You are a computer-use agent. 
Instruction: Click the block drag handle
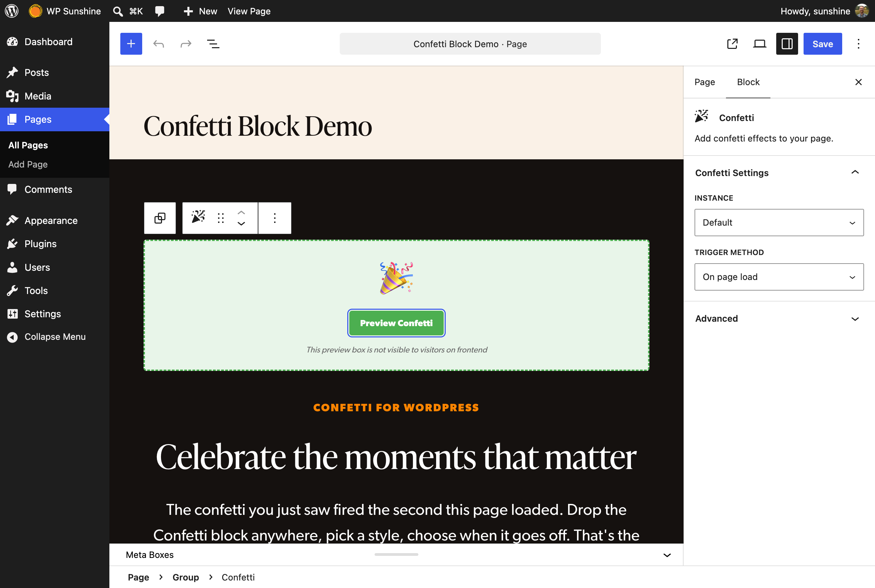(x=221, y=218)
